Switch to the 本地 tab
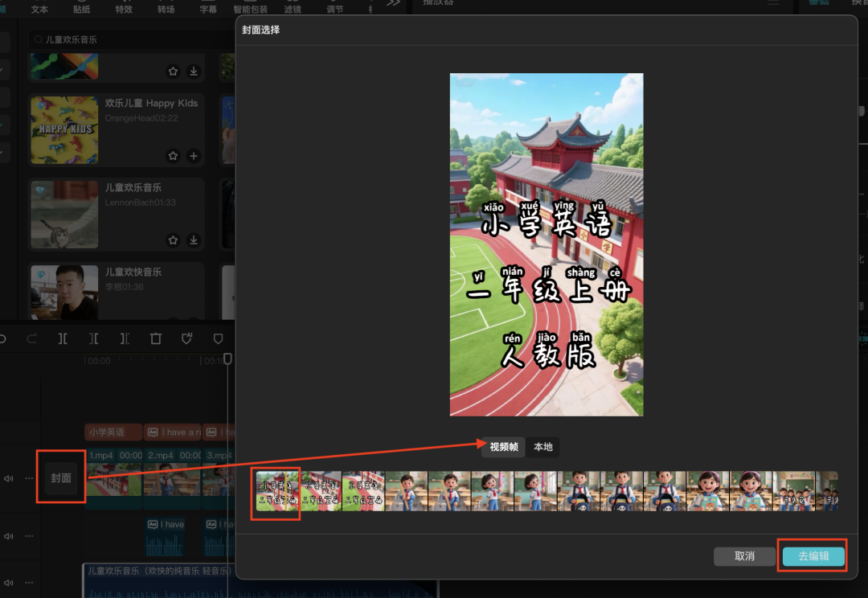This screenshot has height=598, width=868. click(543, 447)
